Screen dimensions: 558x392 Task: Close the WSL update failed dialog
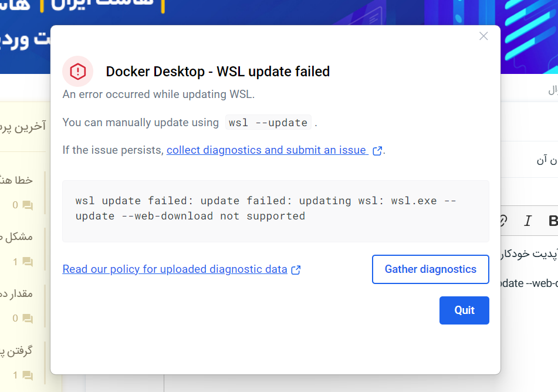pyautogui.click(x=483, y=36)
